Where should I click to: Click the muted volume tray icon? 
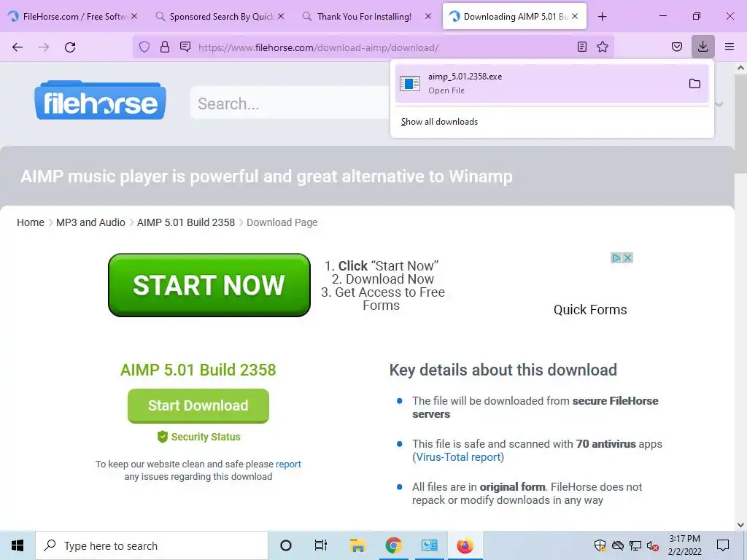[x=653, y=545]
